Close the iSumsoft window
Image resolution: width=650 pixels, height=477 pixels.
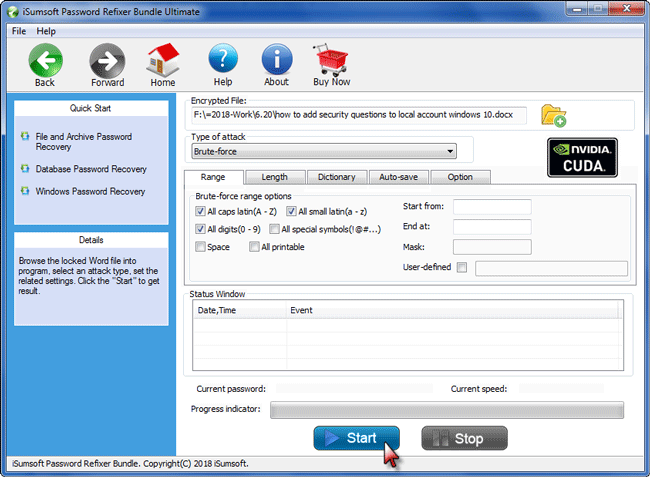point(627,8)
